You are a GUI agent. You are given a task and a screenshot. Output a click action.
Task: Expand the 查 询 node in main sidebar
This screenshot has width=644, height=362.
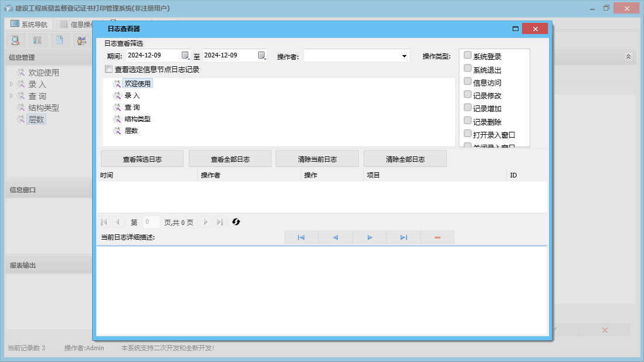click(x=12, y=96)
